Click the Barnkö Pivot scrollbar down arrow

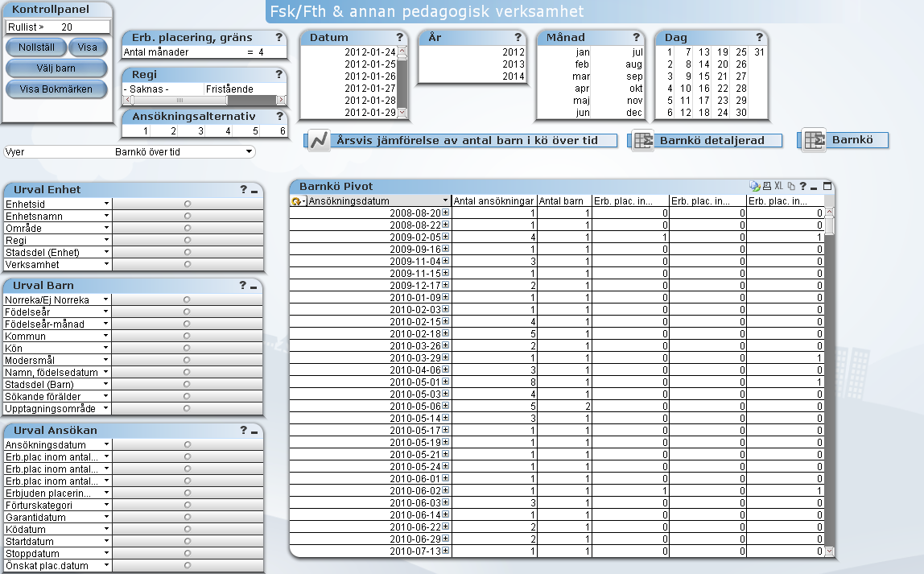pos(829,551)
